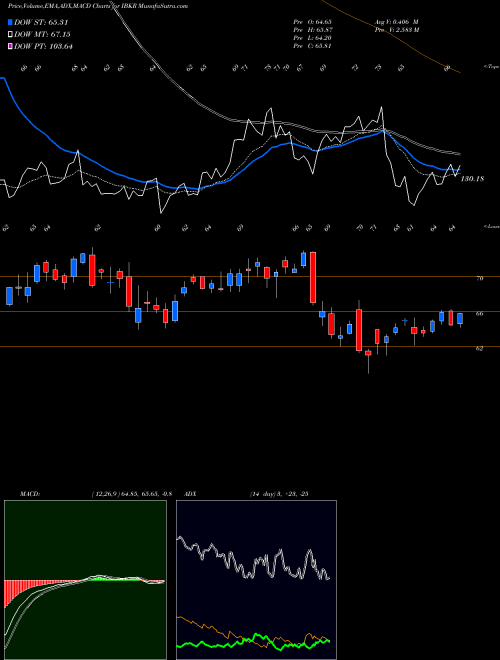Click the 'Pre O: 64.65' value
Viewport: 500px width, 660px height.
tap(312, 22)
